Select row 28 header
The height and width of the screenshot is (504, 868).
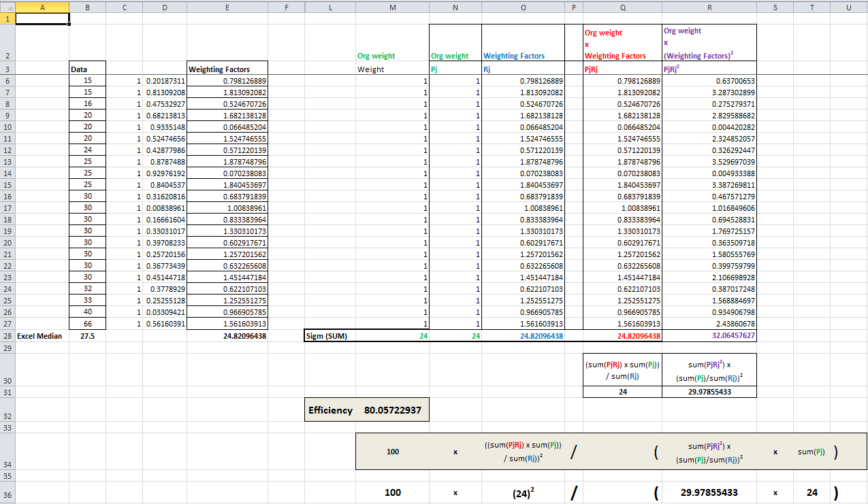tap(7, 335)
